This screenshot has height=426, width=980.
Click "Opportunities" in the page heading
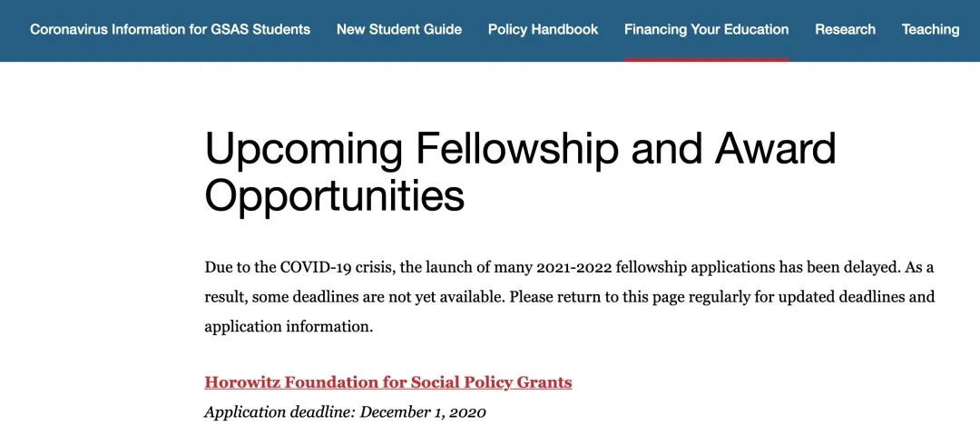tap(334, 195)
